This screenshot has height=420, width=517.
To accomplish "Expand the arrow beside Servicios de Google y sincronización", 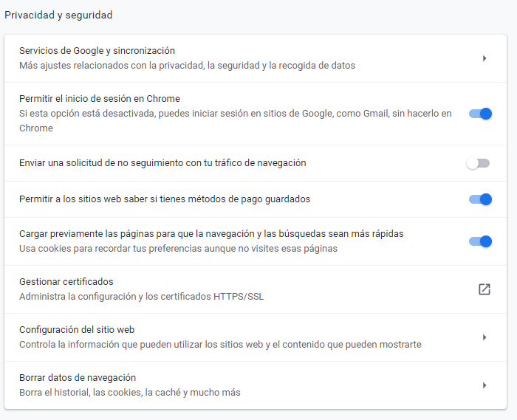I will click(x=485, y=58).
